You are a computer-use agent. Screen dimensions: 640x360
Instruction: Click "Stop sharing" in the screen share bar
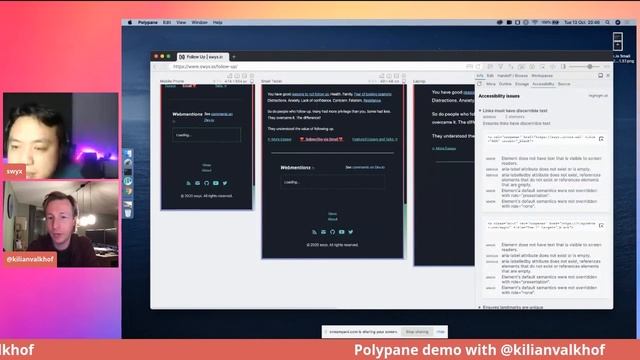417,332
